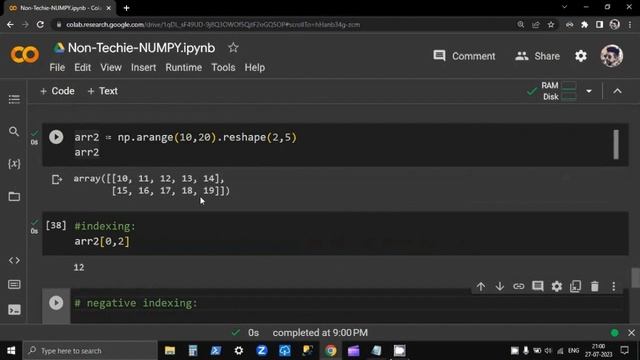Open the File menu

point(57,68)
